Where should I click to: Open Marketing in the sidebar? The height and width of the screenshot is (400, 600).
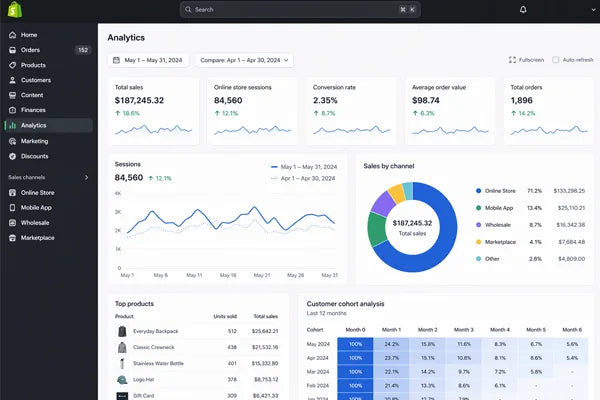(x=49, y=141)
